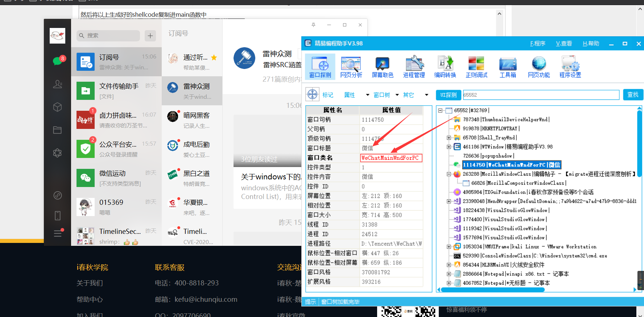
Task: Open the 微信运动 chat
Action: tap(116, 178)
